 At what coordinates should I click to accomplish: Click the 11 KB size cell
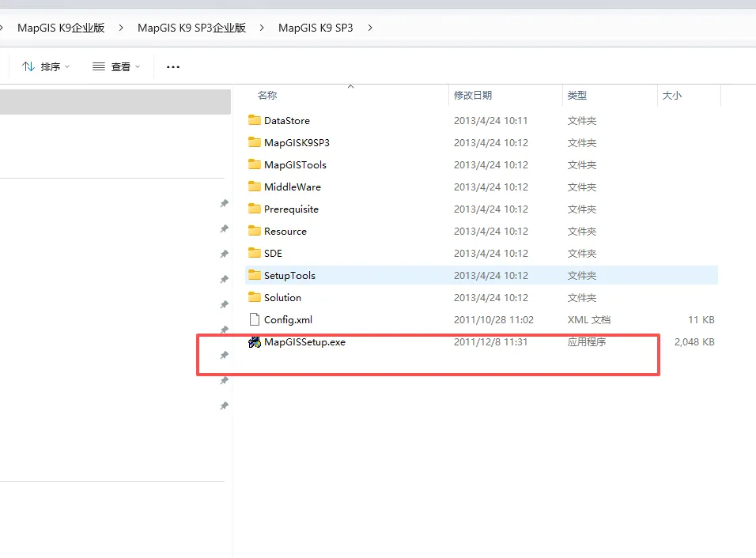tap(701, 320)
